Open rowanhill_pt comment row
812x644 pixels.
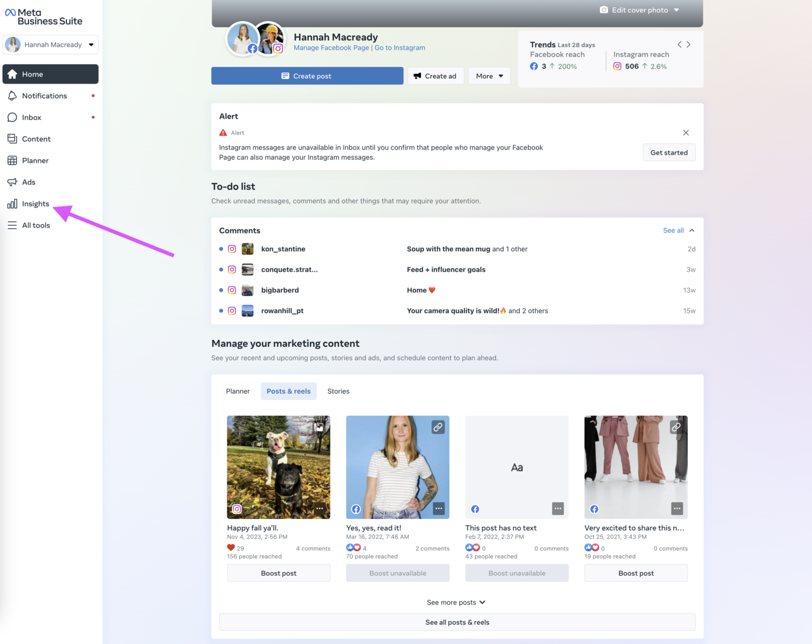tap(457, 311)
